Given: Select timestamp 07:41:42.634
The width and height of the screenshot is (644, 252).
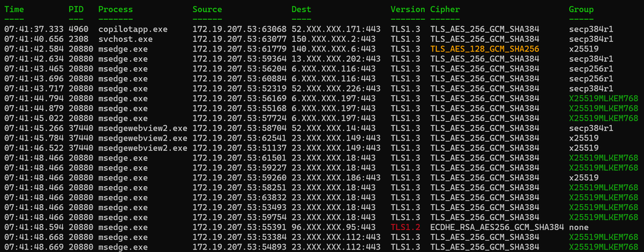Looking at the screenshot, I should (x=34, y=59).
